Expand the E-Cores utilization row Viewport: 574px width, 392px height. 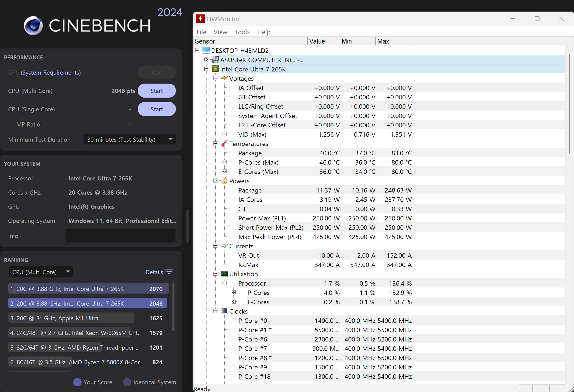pyautogui.click(x=234, y=301)
